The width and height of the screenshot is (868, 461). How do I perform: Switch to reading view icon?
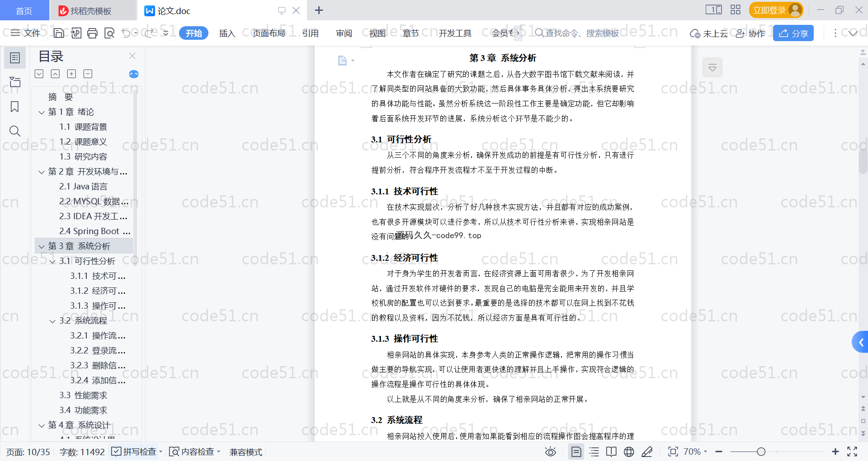pyautogui.click(x=611, y=452)
